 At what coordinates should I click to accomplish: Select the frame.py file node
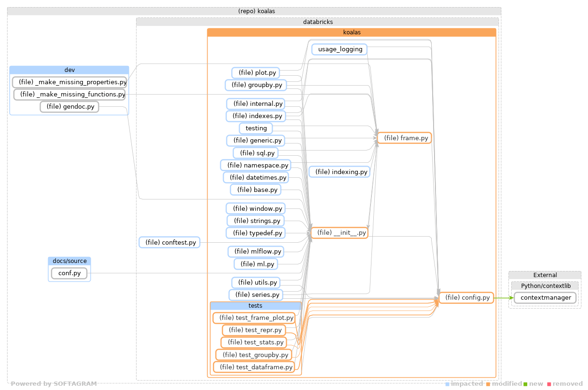tap(404, 138)
